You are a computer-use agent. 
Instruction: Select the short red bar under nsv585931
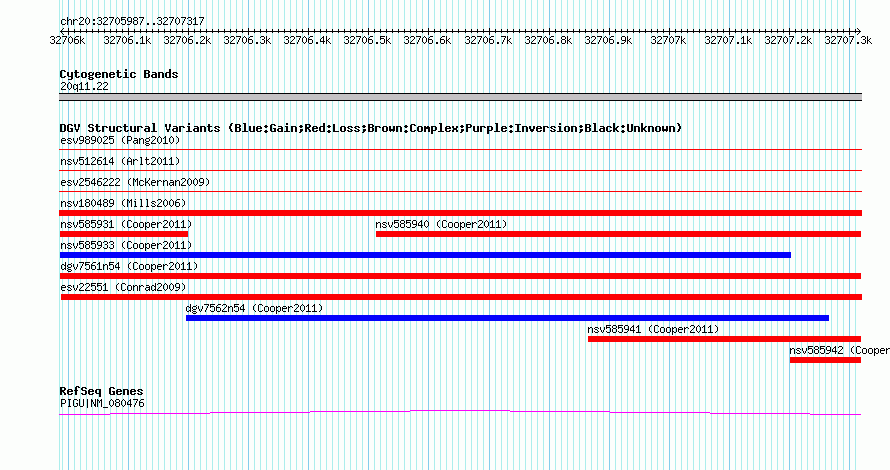point(124,234)
